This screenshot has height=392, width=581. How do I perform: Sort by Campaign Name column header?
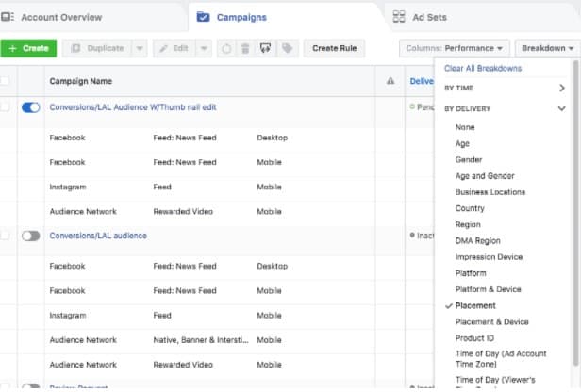(x=81, y=81)
